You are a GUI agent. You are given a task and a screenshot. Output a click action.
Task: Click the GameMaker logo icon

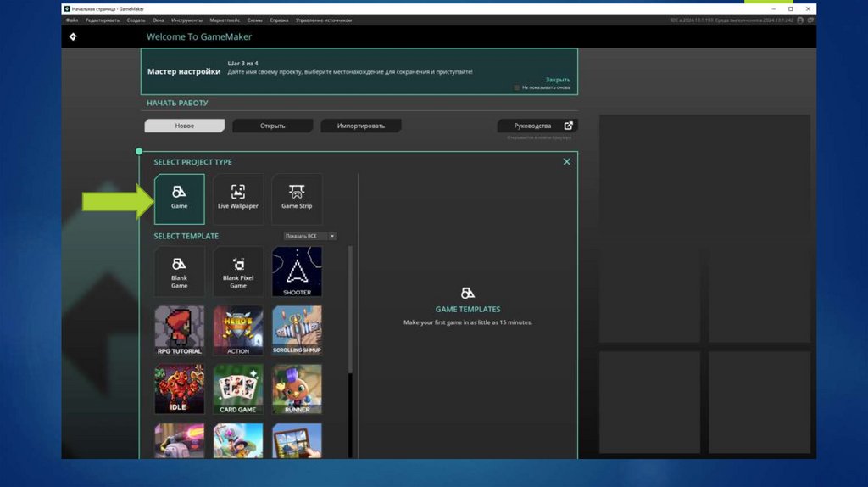73,37
